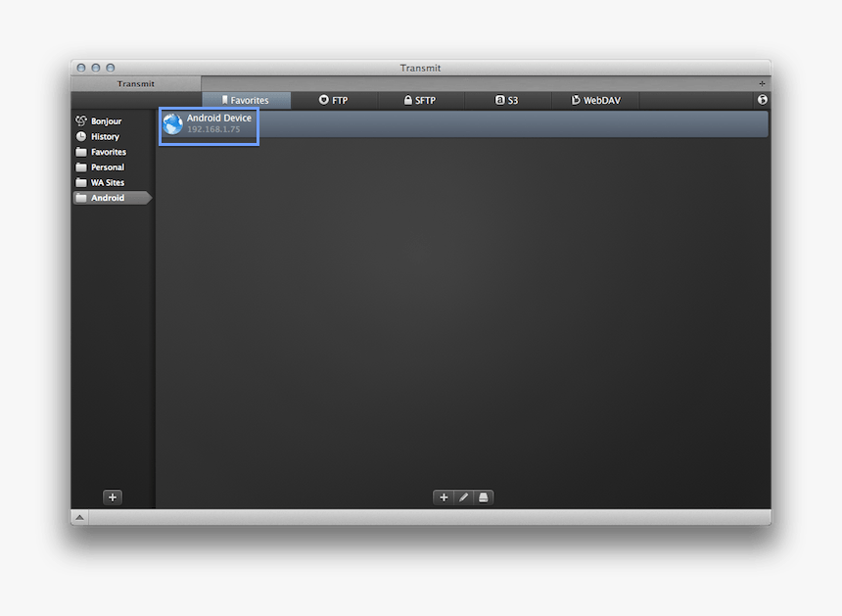Click the globe icon at tab bar end

click(762, 100)
